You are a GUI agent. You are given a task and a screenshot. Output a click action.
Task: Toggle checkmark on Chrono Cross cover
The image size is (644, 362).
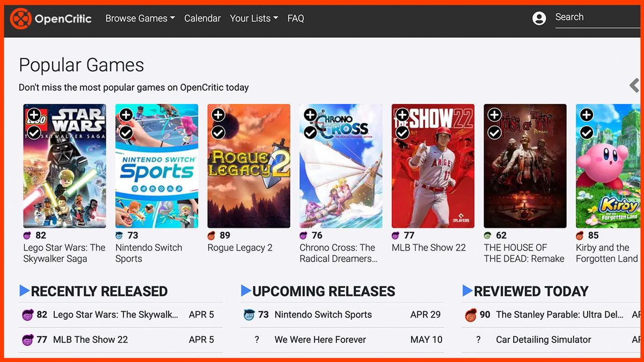coord(310,132)
